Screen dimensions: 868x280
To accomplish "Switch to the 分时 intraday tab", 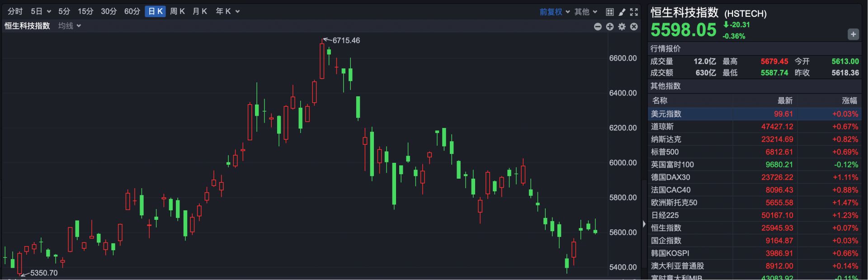I will (15, 11).
